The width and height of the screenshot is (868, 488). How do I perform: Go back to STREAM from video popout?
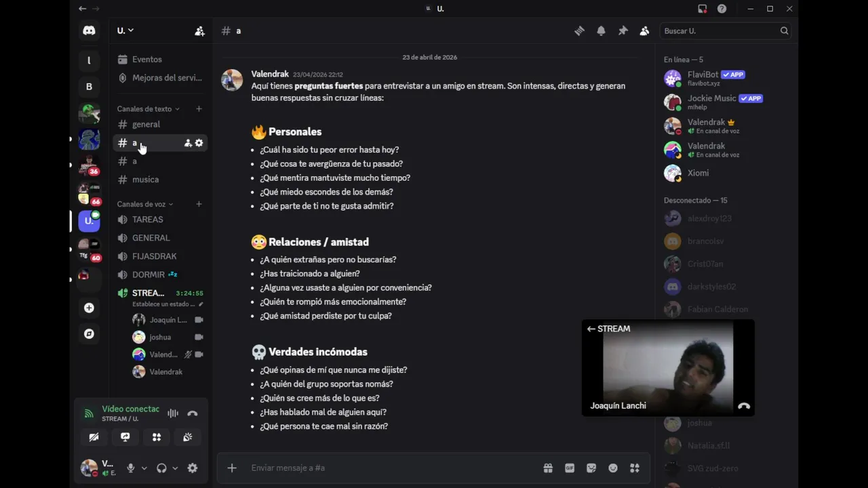tap(608, 329)
